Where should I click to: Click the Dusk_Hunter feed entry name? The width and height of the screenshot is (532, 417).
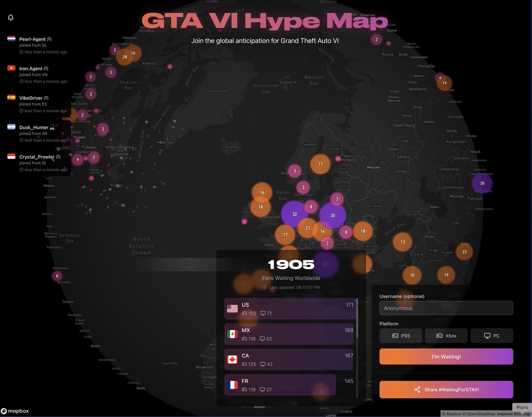click(34, 127)
